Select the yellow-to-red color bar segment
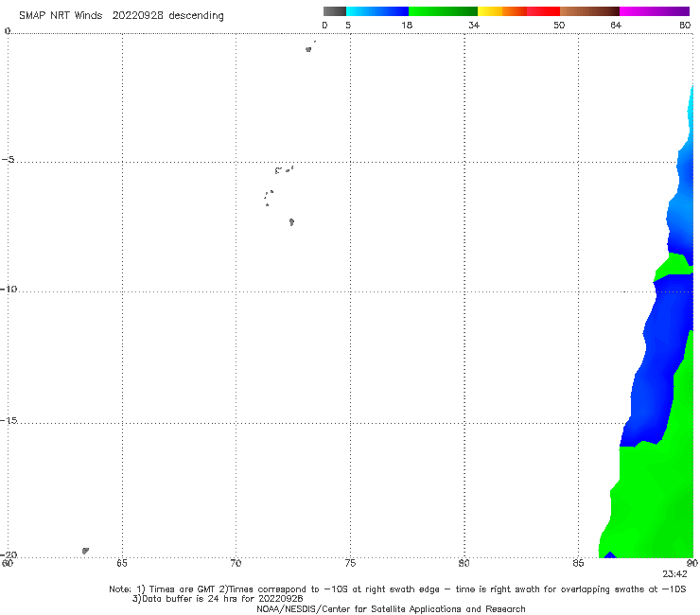 click(518, 11)
